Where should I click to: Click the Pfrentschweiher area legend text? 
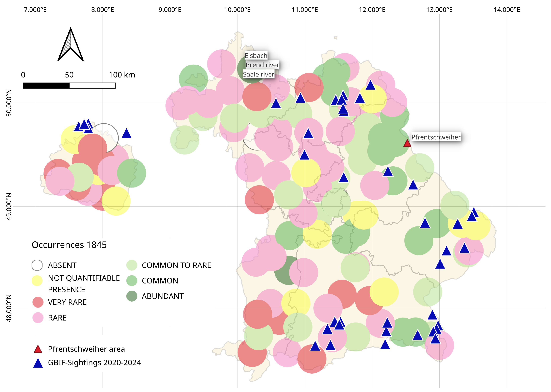pyautogui.click(x=86, y=349)
